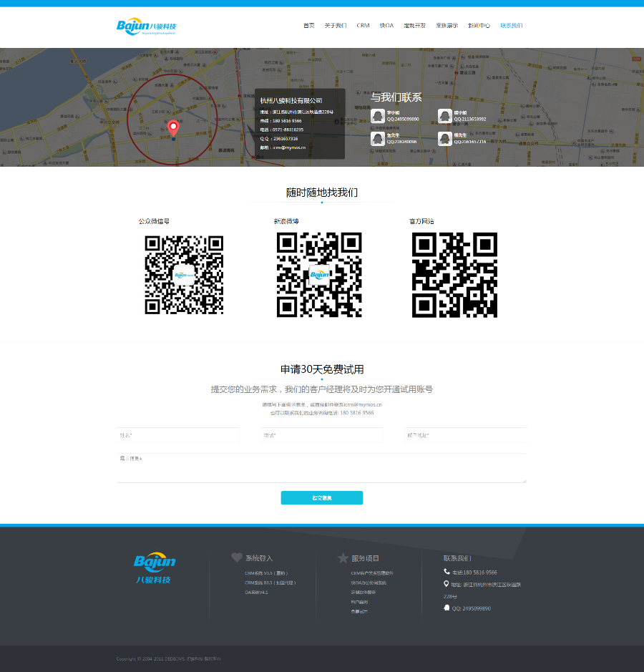This screenshot has height=672, width=644.
Task: Click the QQ penguin icon in footer
Action: tap(447, 608)
